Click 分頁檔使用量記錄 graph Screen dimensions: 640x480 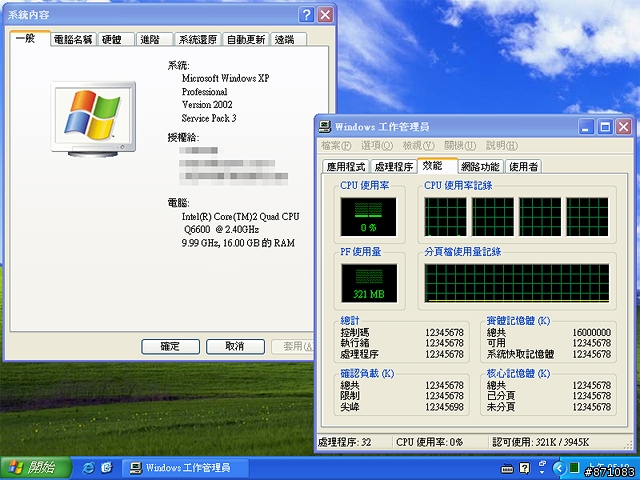517,283
